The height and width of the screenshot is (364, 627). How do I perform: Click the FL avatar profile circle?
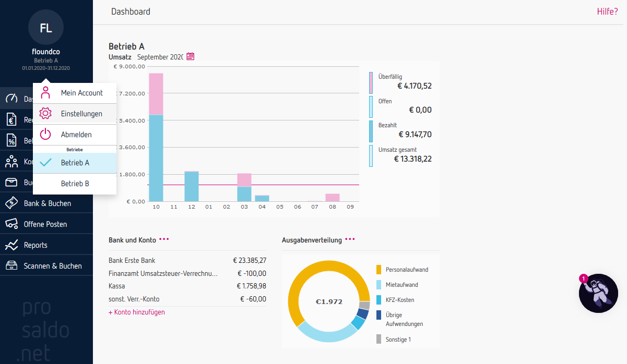point(46,27)
